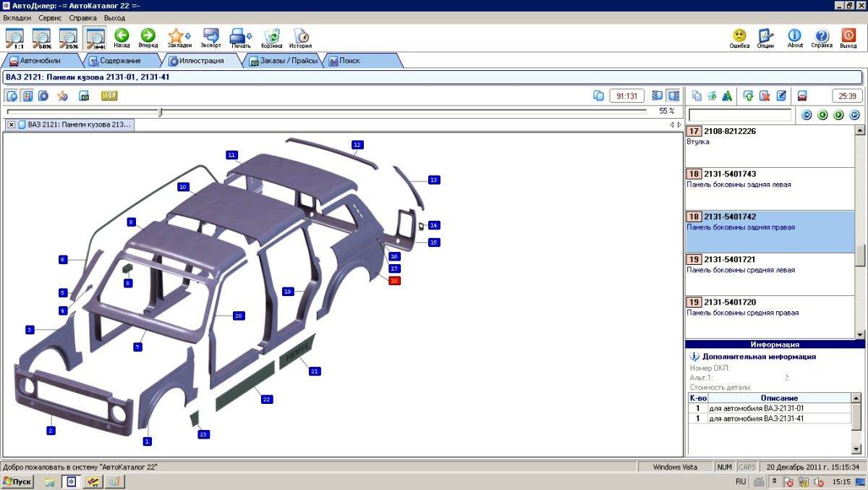Click the parts list scrollbar down arrow
The height and width of the screenshot is (490, 868).
coord(860,334)
